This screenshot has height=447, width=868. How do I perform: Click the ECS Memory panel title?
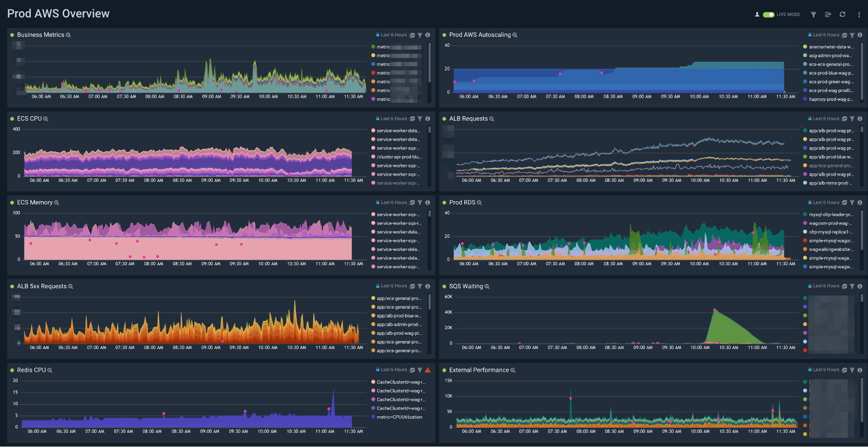(x=35, y=202)
